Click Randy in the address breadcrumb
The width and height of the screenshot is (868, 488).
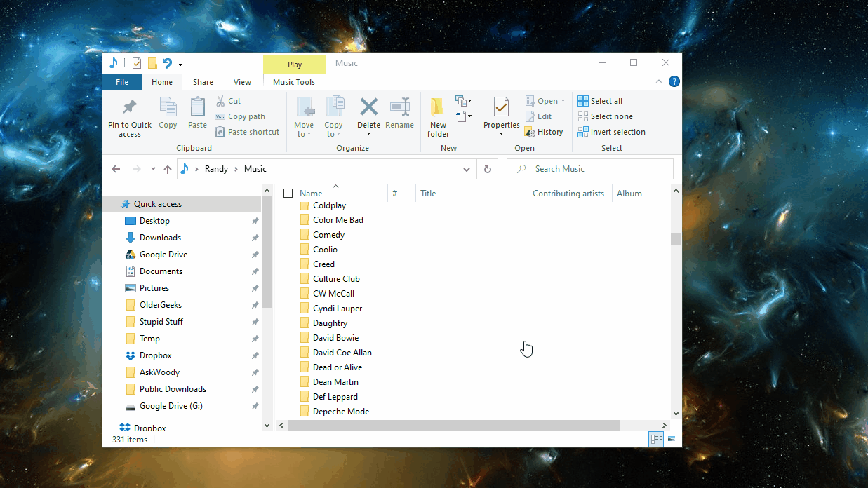point(216,169)
